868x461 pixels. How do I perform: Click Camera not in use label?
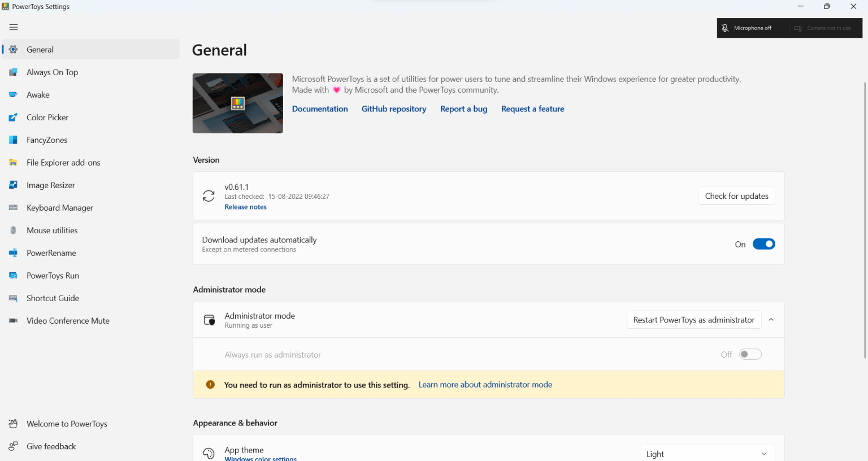coord(828,28)
